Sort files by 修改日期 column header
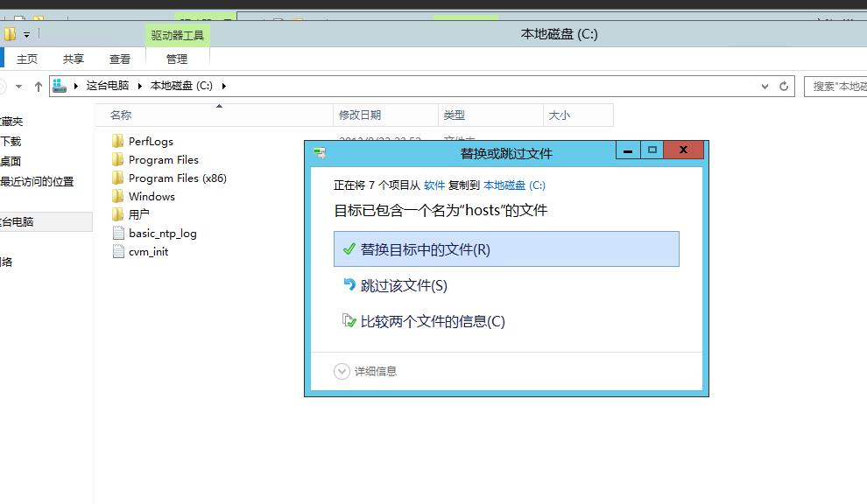 coord(360,115)
